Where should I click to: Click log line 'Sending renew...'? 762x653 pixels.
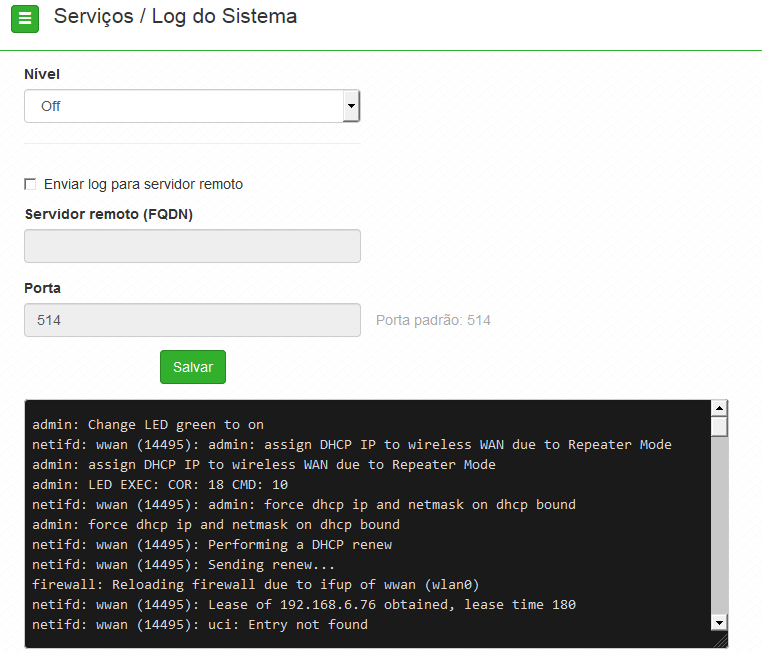pyautogui.click(x=183, y=565)
